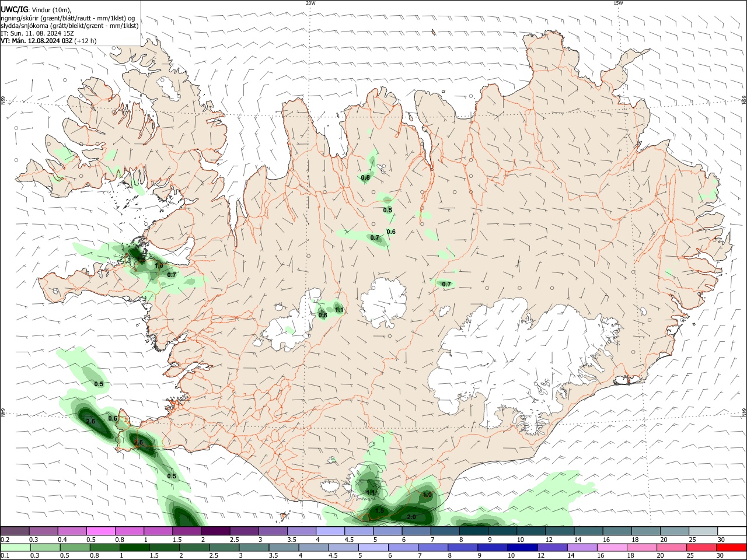Click the '15W' longitude label at top
The height and width of the screenshot is (560, 747).
617,3
